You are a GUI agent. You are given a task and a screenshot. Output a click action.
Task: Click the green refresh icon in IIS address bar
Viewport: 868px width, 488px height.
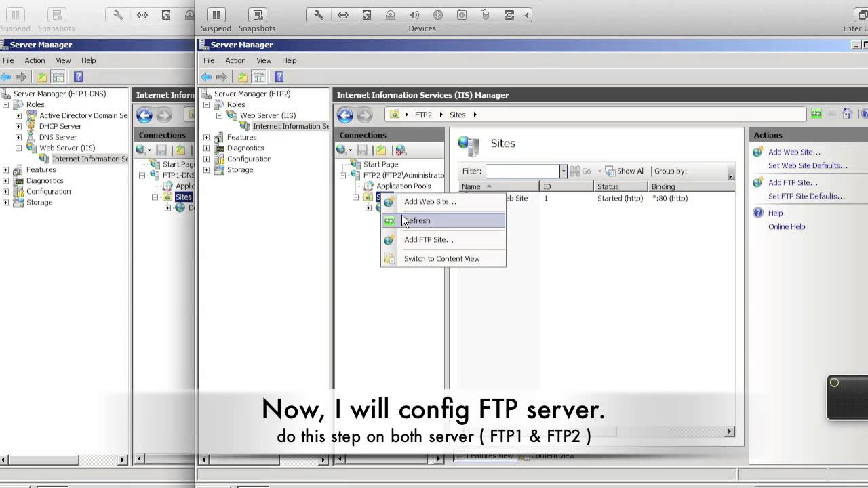[816, 114]
